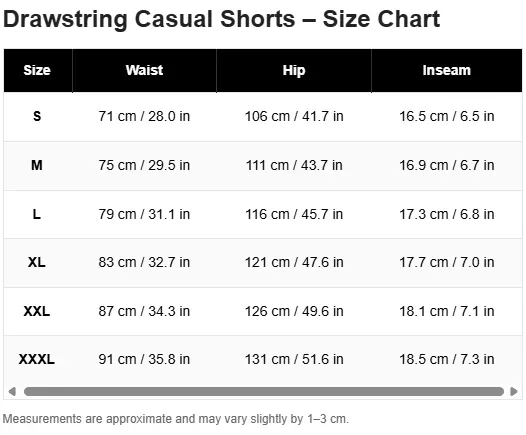
Task: Click the 17.3 cm / 6.8 in inseam cell
Action: point(447,214)
